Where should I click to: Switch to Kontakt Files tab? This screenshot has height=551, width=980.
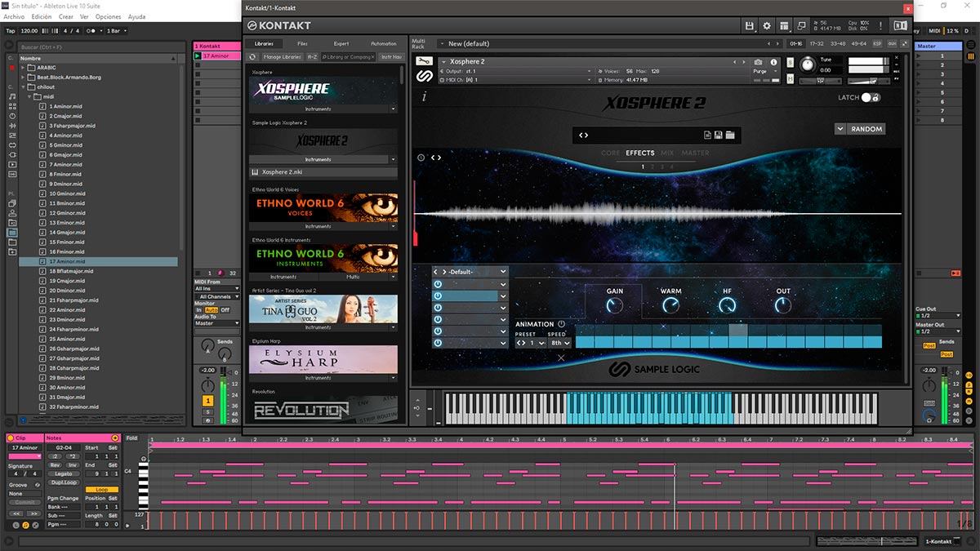pos(302,43)
